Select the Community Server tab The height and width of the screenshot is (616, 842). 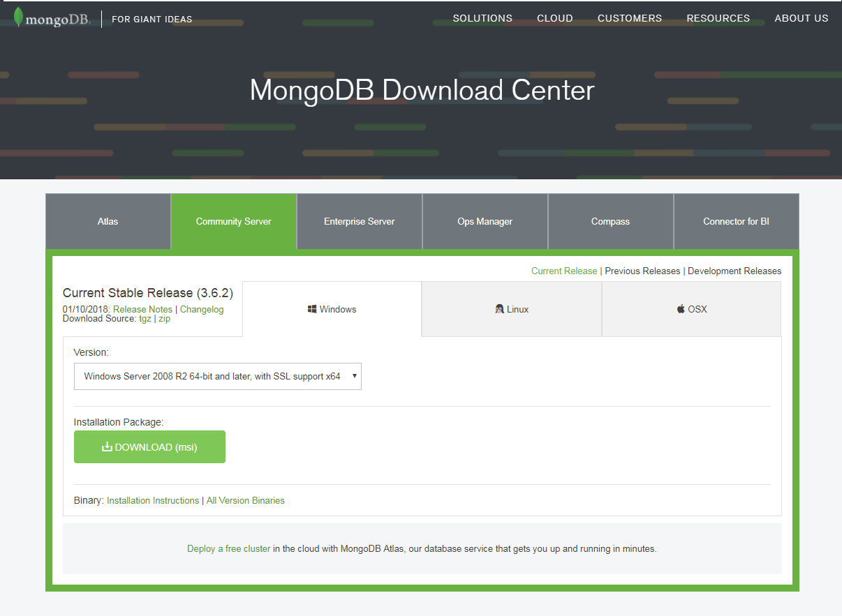pyautogui.click(x=234, y=221)
